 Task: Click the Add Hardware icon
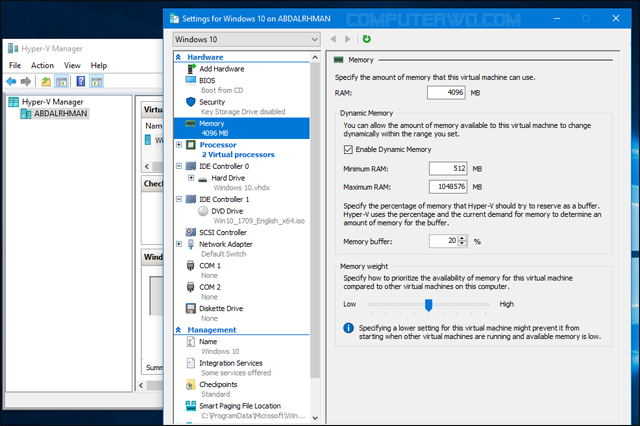tap(191, 69)
